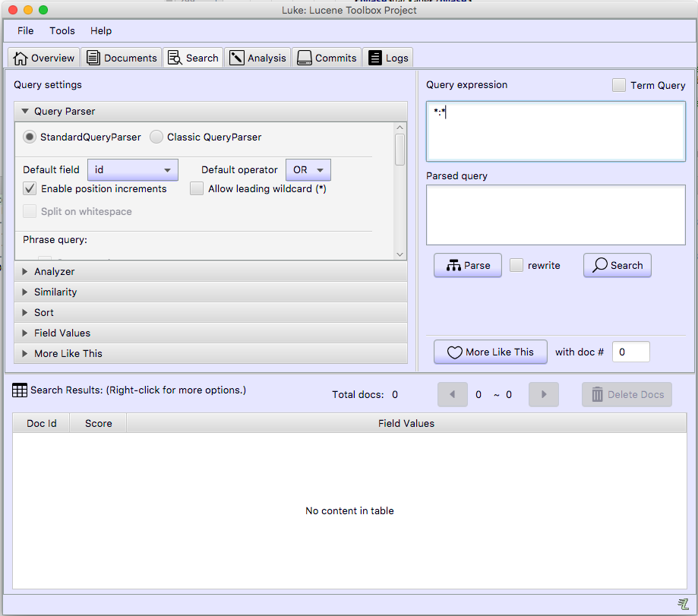The height and width of the screenshot is (616, 698).
Task: Click the Doc Id column header
Action: 42,423
